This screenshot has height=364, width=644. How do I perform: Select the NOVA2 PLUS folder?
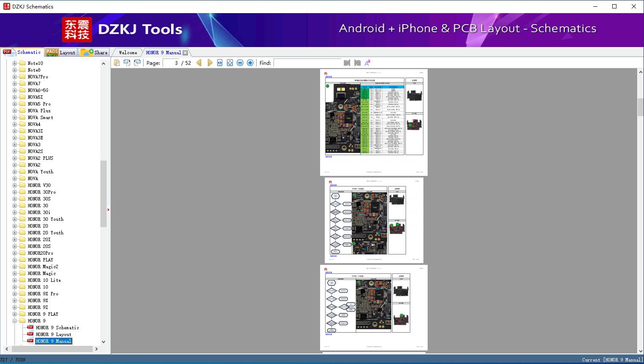point(40,158)
